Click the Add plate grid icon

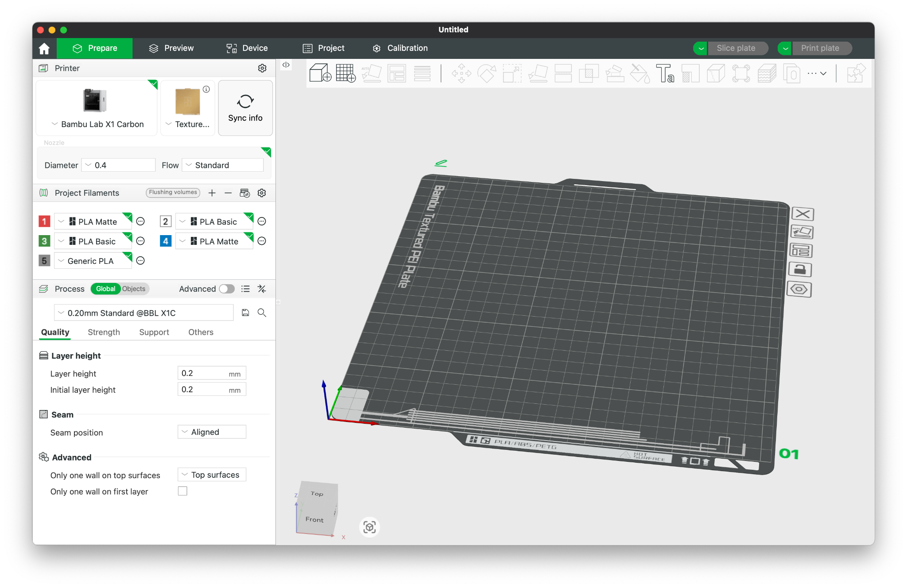pos(345,73)
